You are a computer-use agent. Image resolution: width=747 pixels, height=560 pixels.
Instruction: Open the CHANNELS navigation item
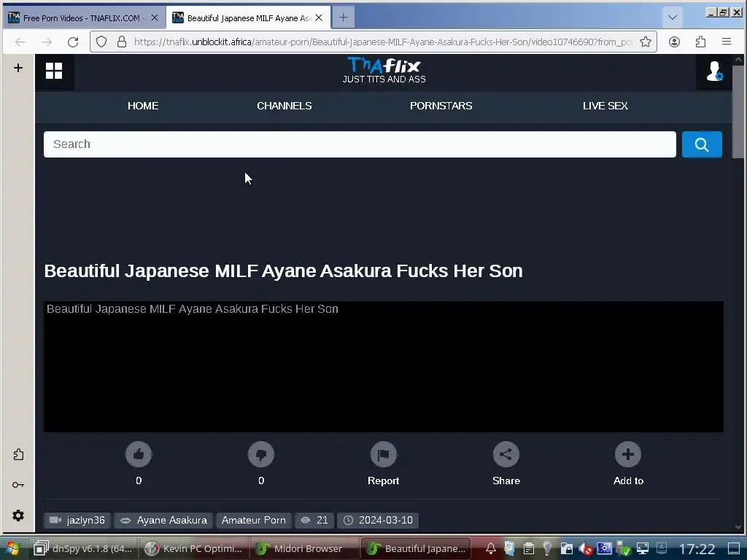[x=285, y=106]
